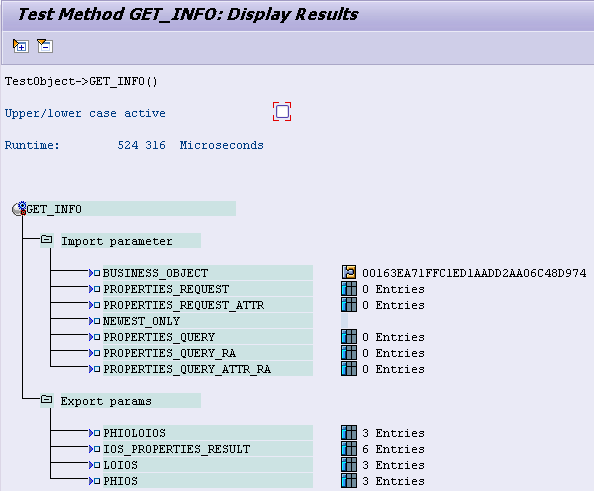Screen dimensions: 594x491
Task: Toggle the Upper/lower case active checkbox
Action: tap(282, 112)
